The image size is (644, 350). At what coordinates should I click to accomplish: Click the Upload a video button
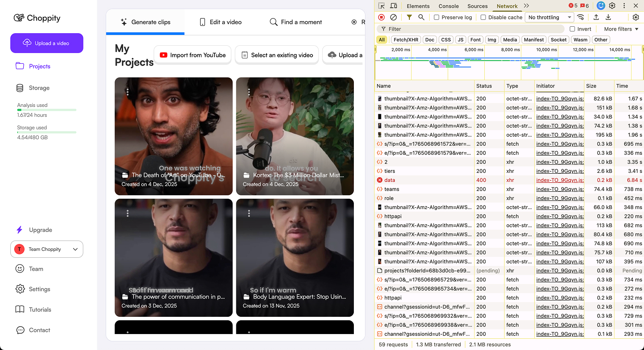(46, 43)
